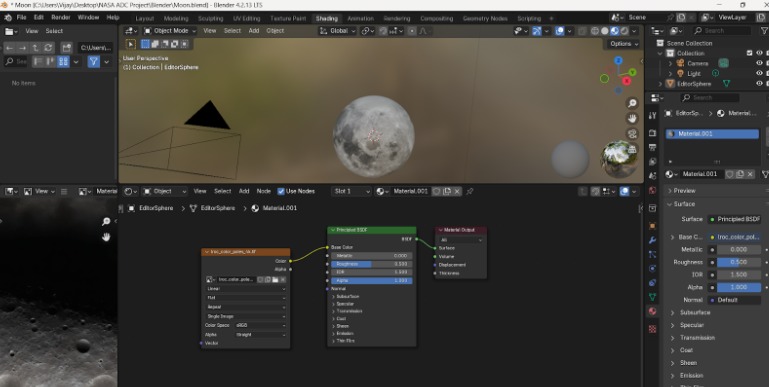Viewport: 769px width, 387px height.
Task: Click the Blender logo menu icon
Action: pyautogui.click(x=8, y=17)
